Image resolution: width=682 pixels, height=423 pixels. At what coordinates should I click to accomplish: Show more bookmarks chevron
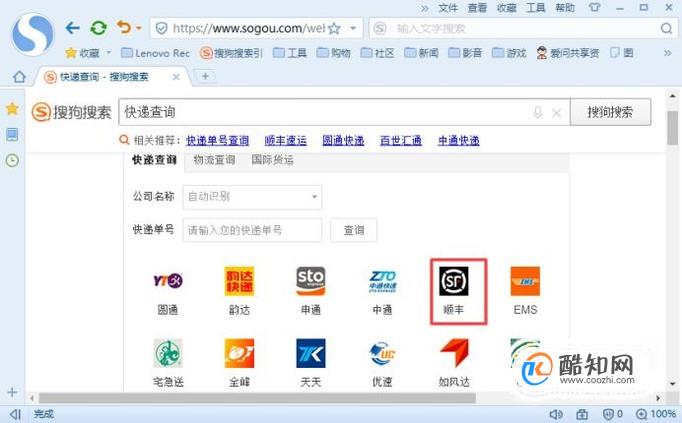(668, 53)
